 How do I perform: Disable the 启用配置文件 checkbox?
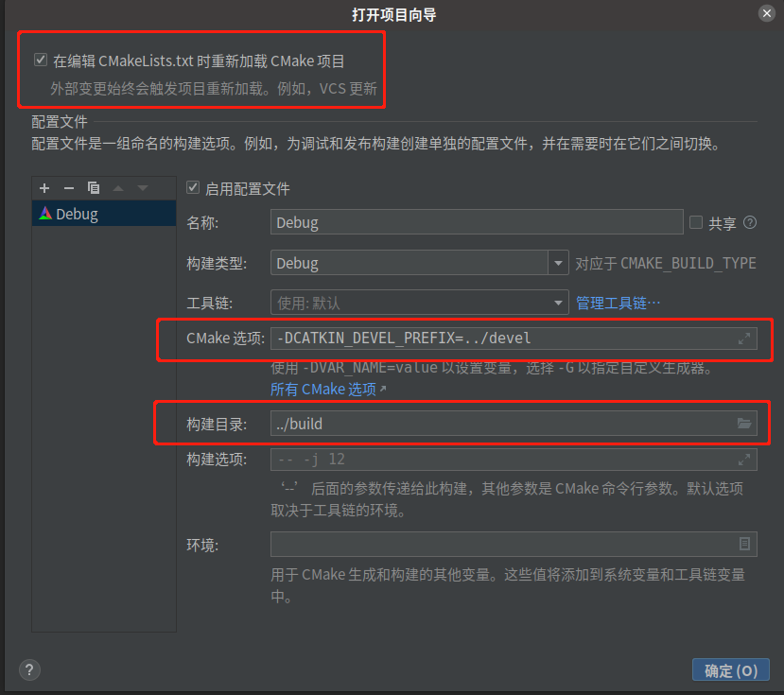pyautogui.click(x=192, y=188)
